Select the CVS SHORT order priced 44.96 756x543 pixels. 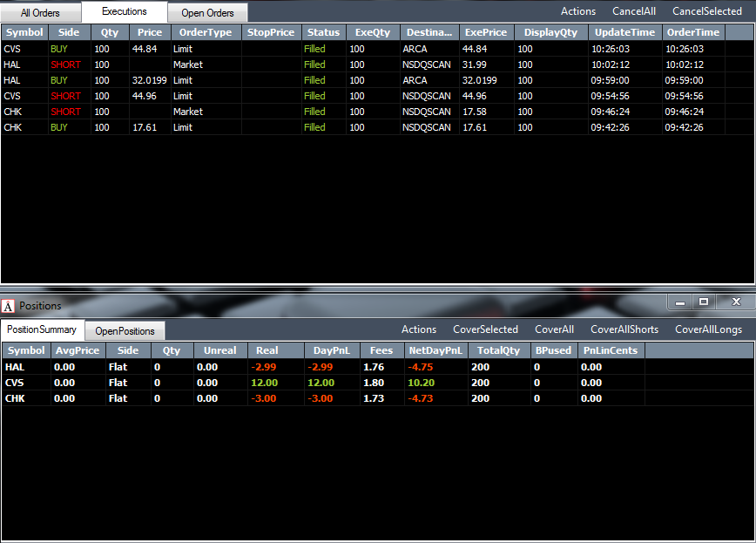point(377,96)
